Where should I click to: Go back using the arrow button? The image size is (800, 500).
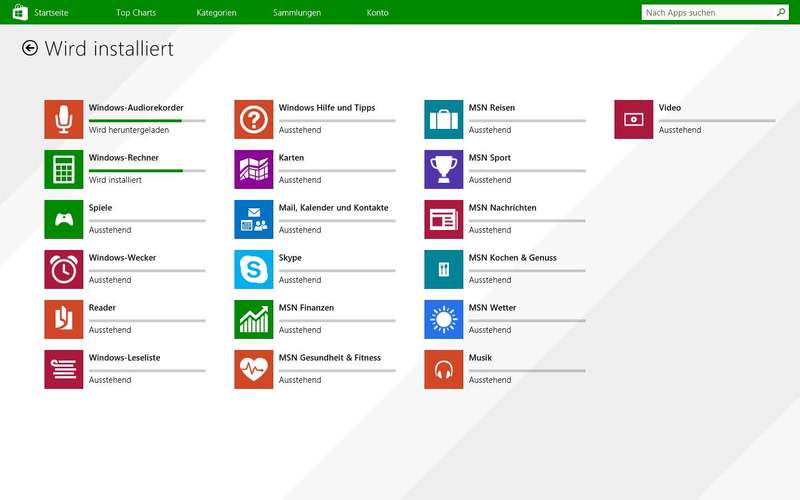[30, 48]
